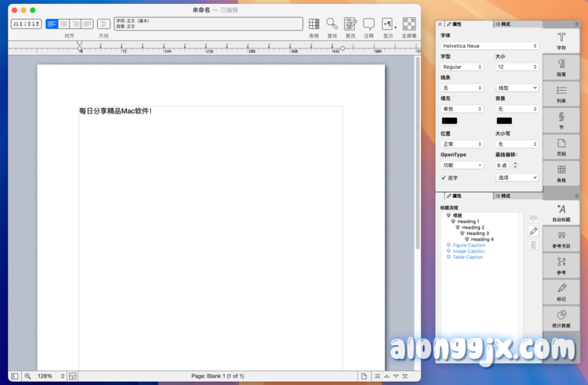Open the 段落 paragraph palette

(x=561, y=67)
